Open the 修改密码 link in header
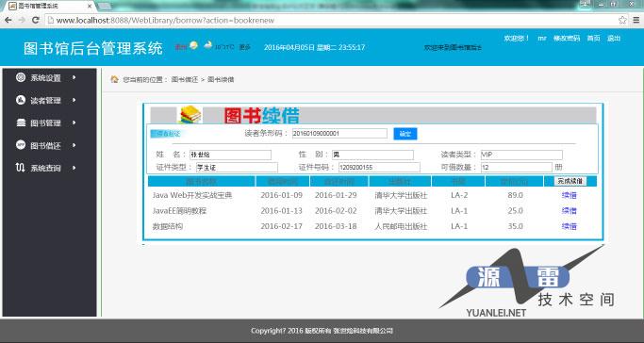The width and height of the screenshot is (644, 343). coord(567,38)
